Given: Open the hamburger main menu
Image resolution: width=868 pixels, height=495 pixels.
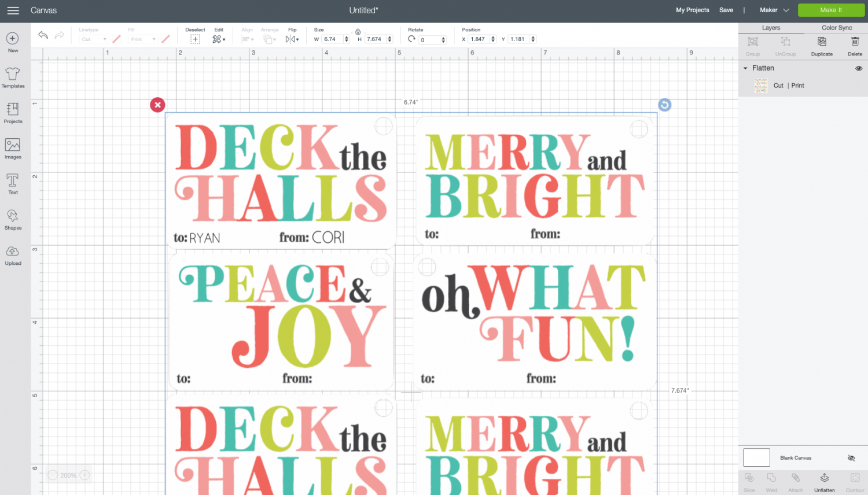Looking at the screenshot, I should pos(13,10).
